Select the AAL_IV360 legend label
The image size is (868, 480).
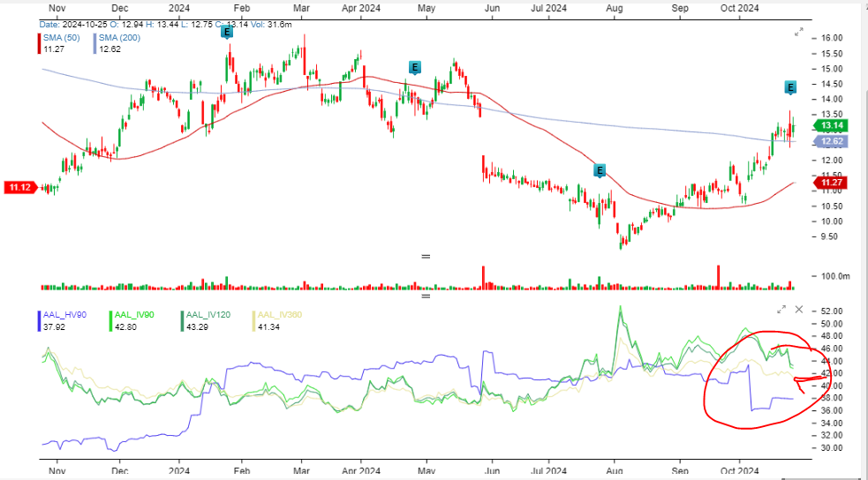(x=280, y=315)
